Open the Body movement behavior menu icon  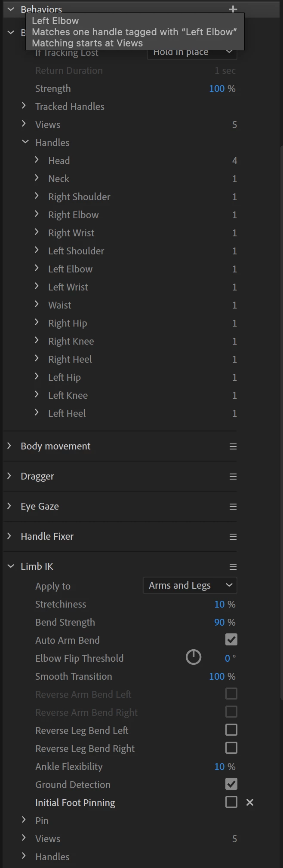233,446
